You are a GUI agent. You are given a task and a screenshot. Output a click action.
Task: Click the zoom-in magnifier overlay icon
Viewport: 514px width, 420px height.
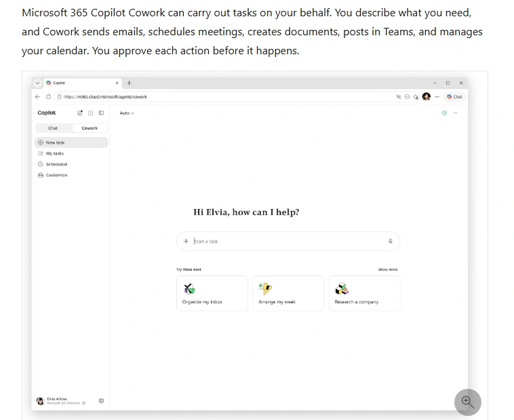pyautogui.click(x=467, y=402)
